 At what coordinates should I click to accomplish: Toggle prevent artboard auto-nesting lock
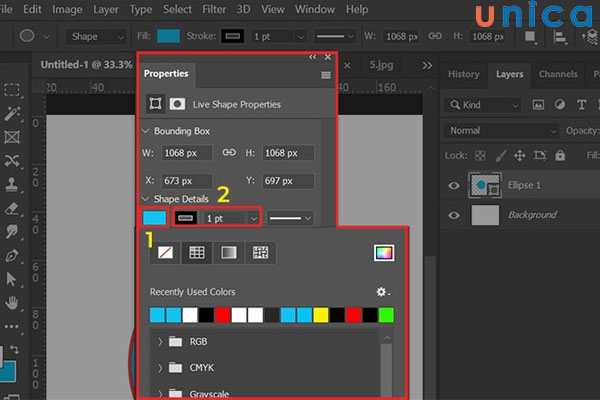coord(540,155)
